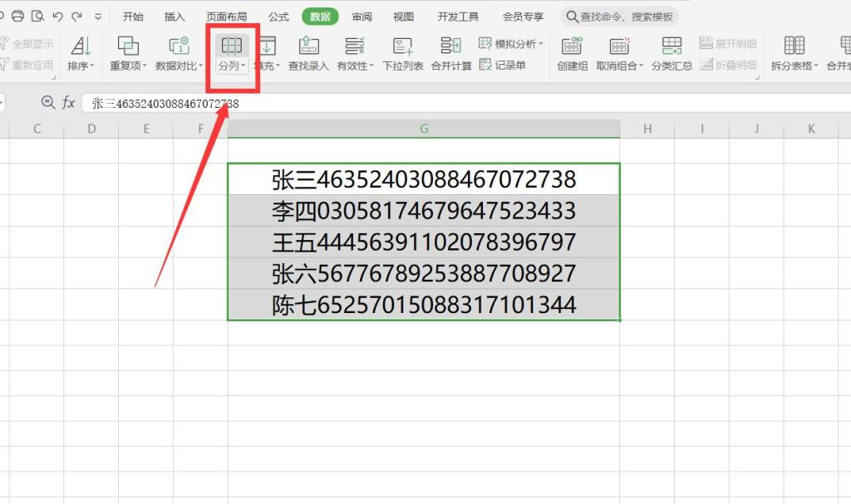Switch to the 审阅 (Review) ribbon tab
851x504 pixels.
[361, 15]
